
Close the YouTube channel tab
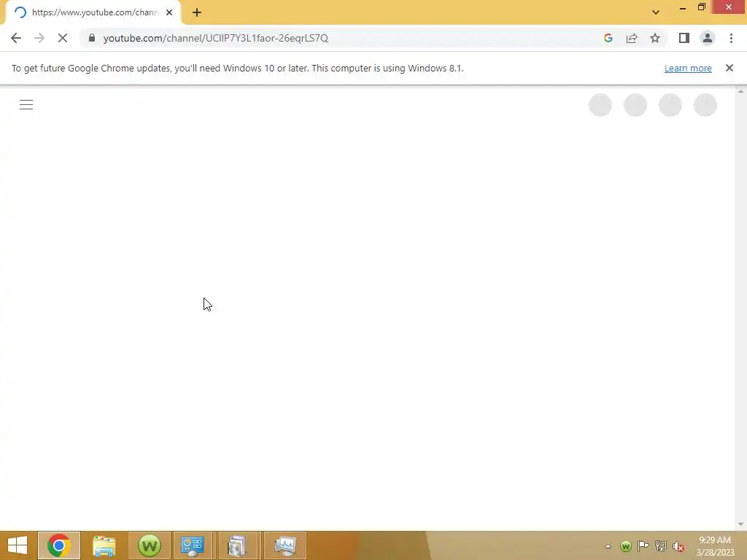click(169, 12)
